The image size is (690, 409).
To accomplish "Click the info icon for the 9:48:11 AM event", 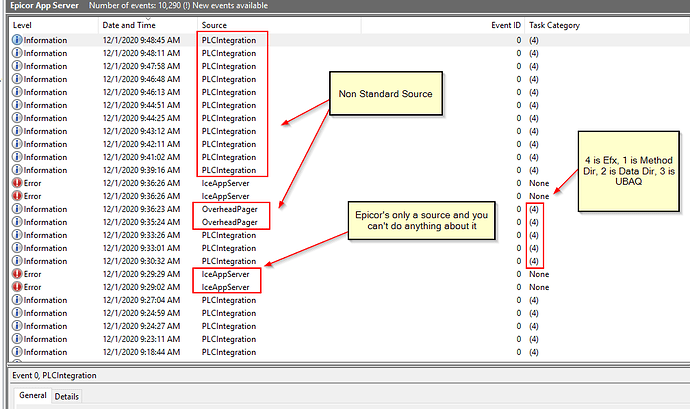I will [x=17, y=53].
